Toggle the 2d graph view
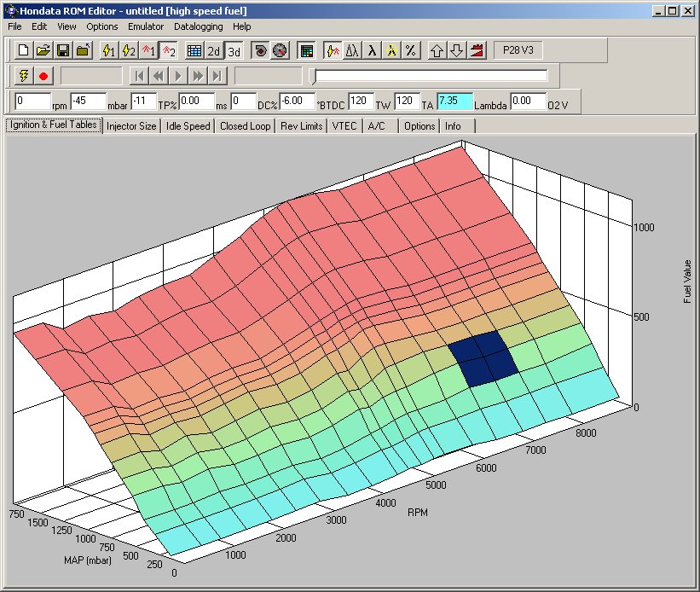 (x=214, y=50)
